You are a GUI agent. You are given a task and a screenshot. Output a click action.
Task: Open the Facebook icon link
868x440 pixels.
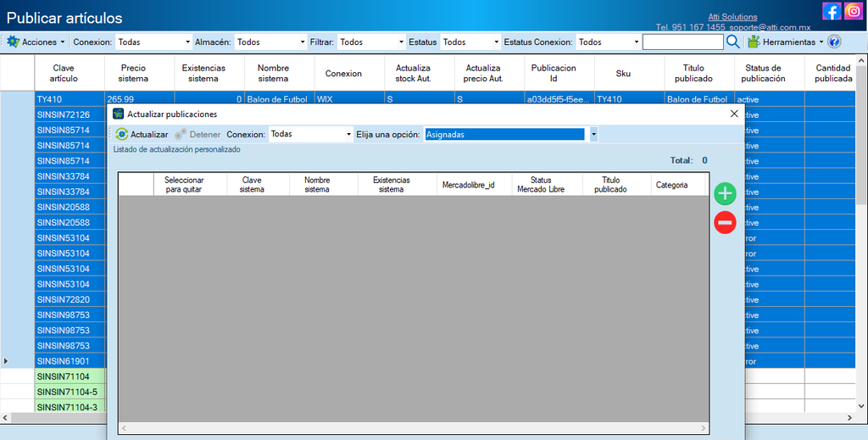[832, 11]
